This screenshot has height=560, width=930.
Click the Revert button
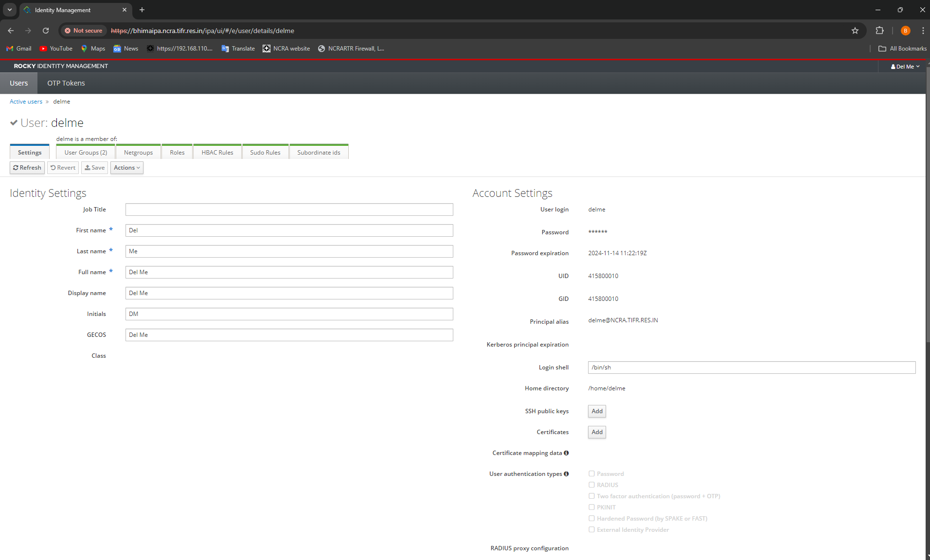(x=63, y=168)
